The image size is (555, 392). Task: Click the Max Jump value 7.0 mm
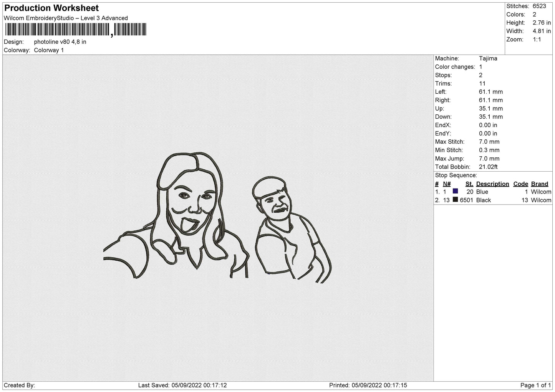point(489,159)
